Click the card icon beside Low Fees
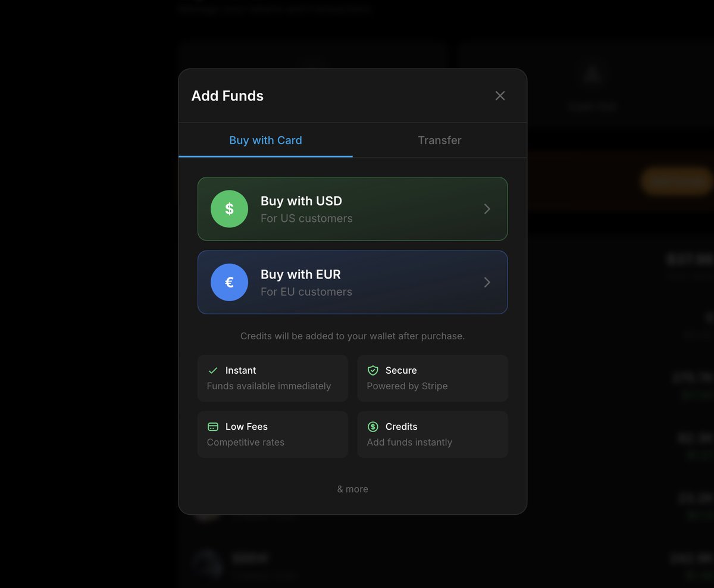The width and height of the screenshot is (714, 588). 213,427
